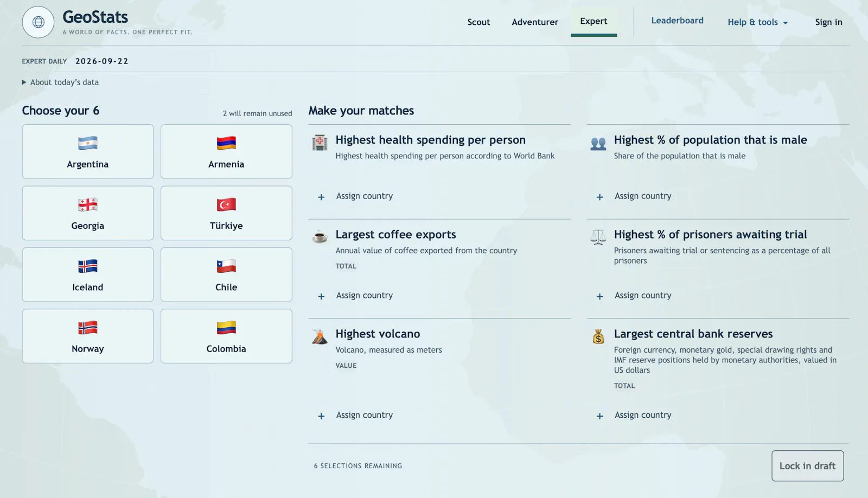Assign country to Highest health spending
This screenshot has width=868, height=498.
click(364, 196)
